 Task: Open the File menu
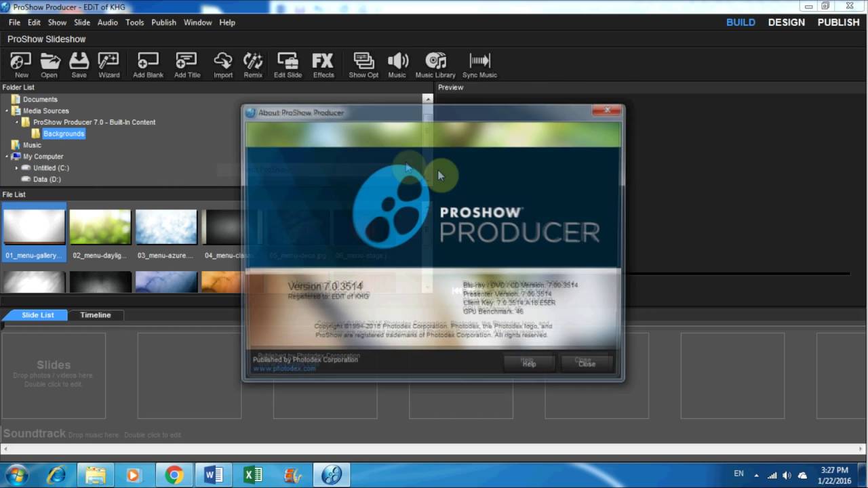pyautogui.click(x=14, y=22)
